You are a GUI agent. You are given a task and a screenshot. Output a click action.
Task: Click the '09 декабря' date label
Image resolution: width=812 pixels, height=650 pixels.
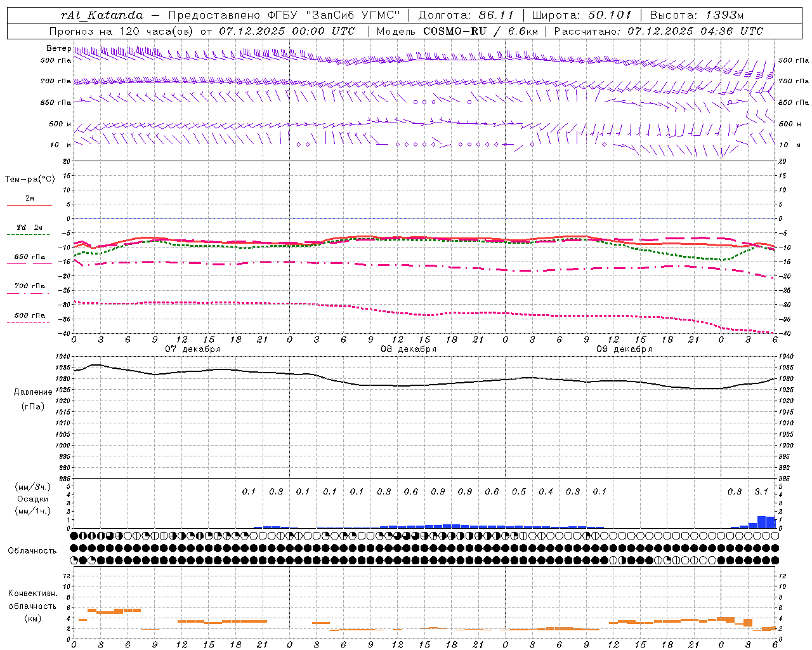(x=624, y=348)
